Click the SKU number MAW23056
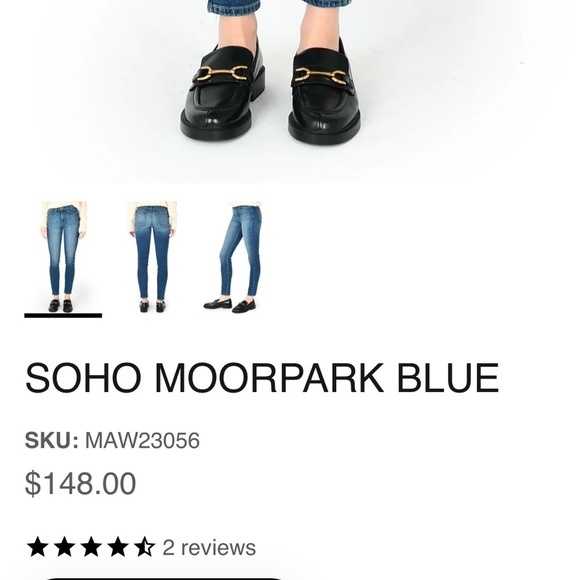 coord(142,440)
